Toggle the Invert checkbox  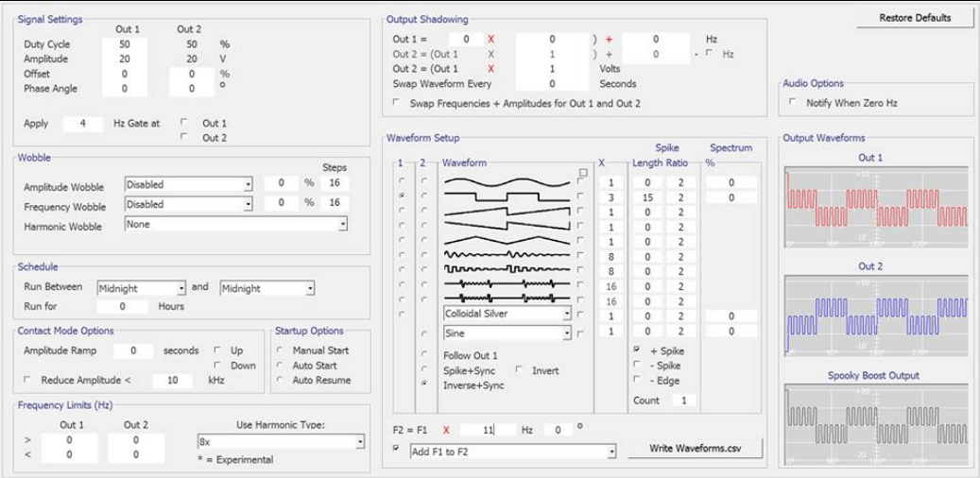tap(519, 370)
